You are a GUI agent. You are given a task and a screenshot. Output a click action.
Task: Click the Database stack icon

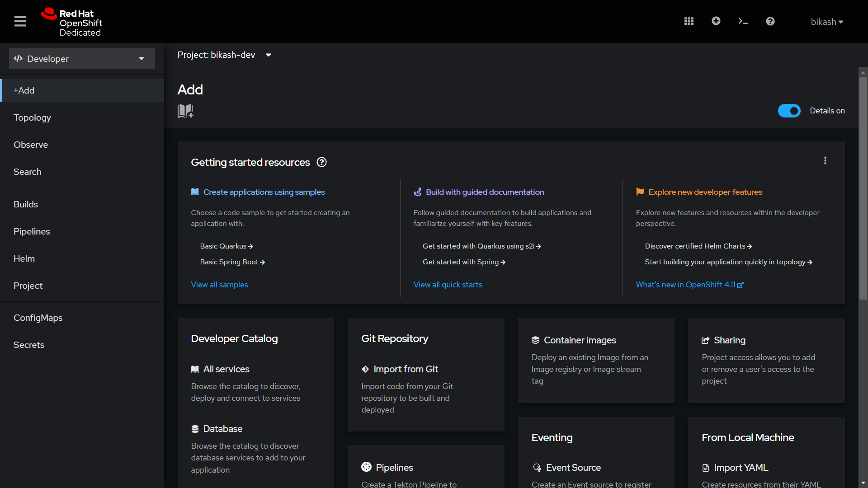tap(195, 429)
